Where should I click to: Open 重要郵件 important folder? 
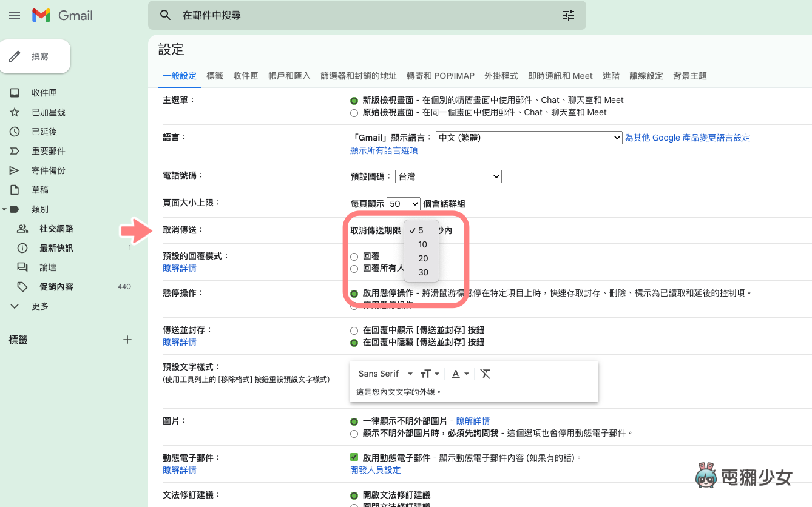pos(49,151)
